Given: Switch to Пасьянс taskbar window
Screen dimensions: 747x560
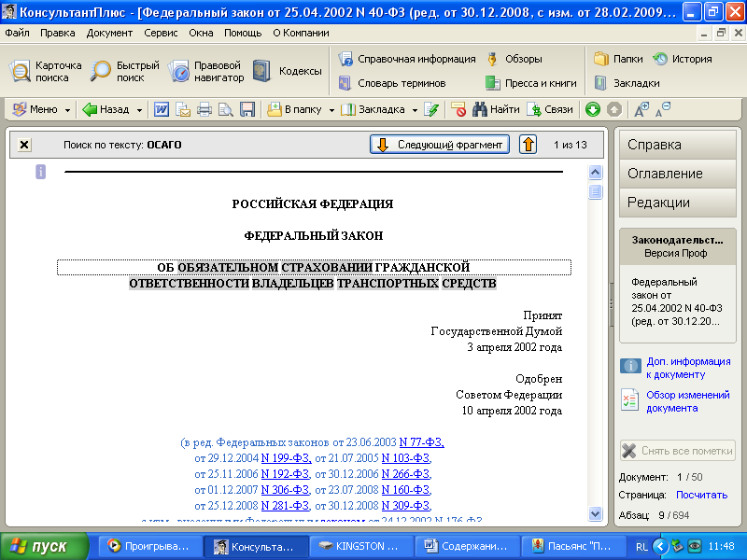Looking at the screenshot, I should [572, 546].
